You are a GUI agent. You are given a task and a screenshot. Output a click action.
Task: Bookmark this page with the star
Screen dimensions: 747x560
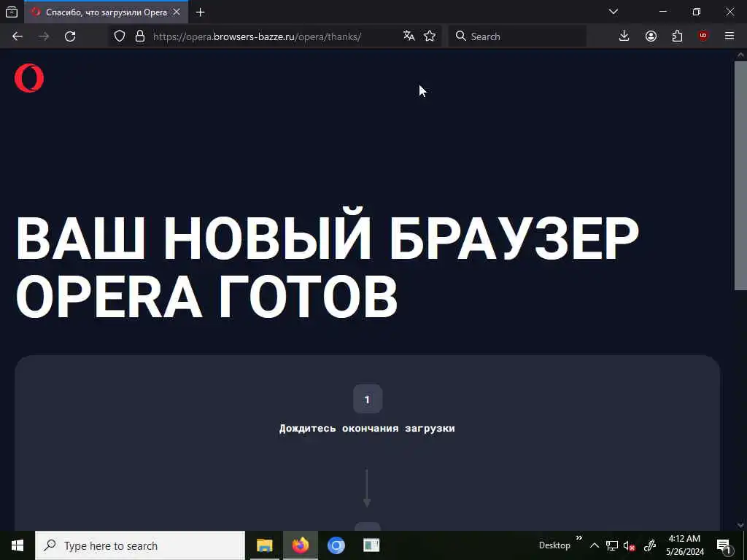430,36
